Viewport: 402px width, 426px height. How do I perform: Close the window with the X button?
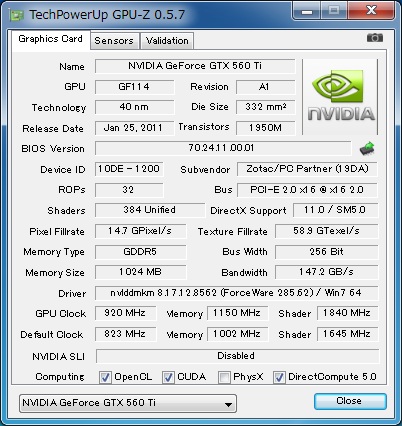coord(371,11)
